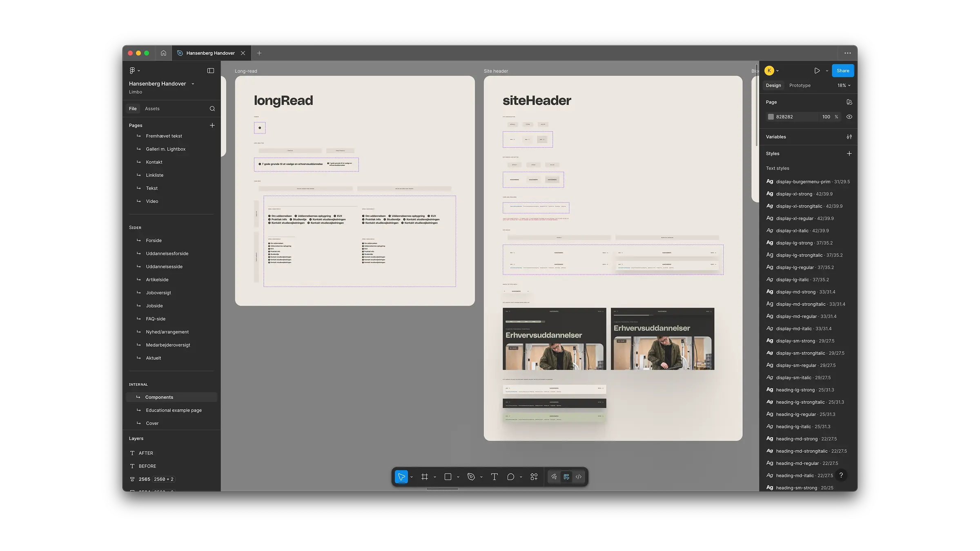
Task: Switch to Dev Mode toggle
Action: tap(578, 477)
